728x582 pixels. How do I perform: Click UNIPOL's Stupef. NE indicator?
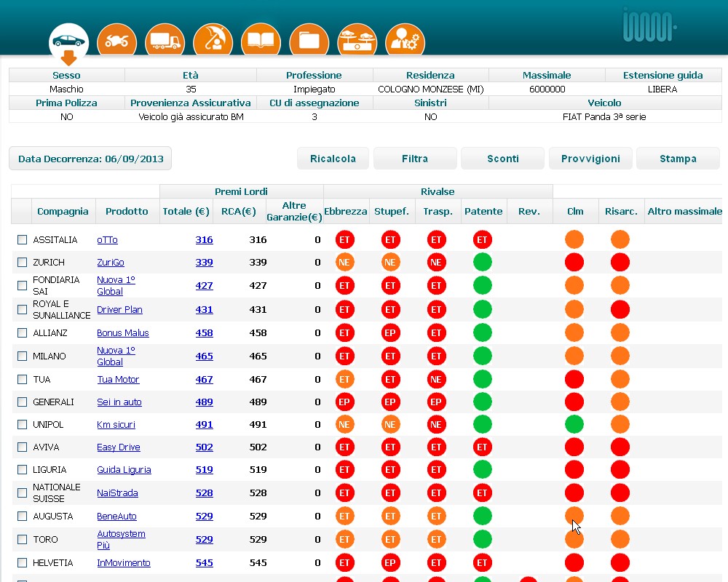(x=390, y=424)
